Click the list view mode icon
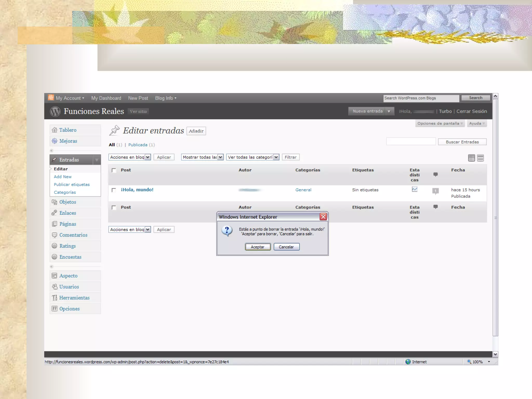This screenshot has height=399, width=532. point(471,158)
